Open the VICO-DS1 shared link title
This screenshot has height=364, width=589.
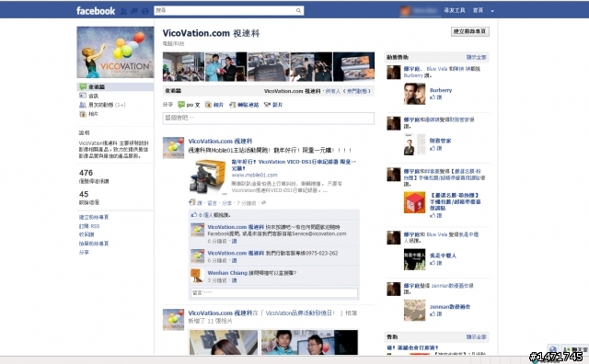click(x=294, y=165)
